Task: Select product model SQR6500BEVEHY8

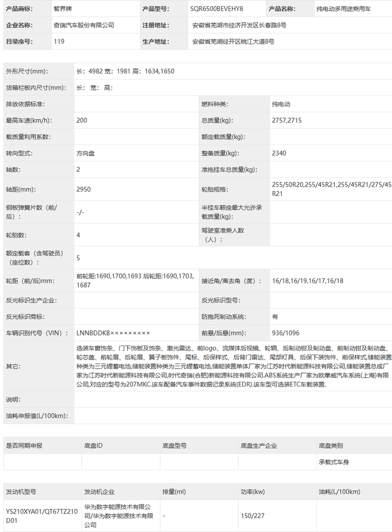Action: point(217,9)
